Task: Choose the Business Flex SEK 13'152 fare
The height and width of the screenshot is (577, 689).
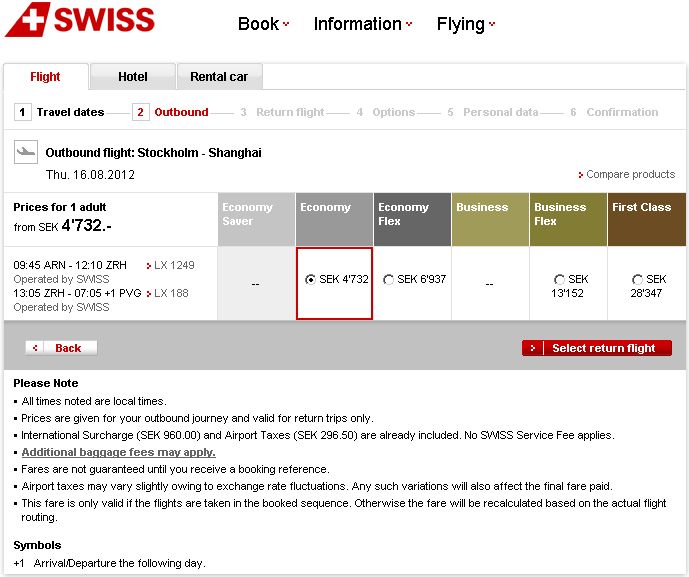Action: pos(558,280)
